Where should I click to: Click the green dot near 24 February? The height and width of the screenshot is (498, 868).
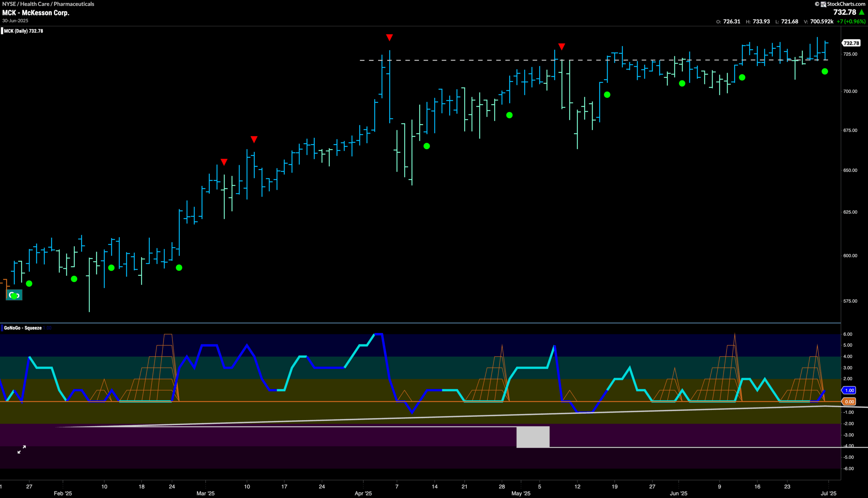(179, 268)
